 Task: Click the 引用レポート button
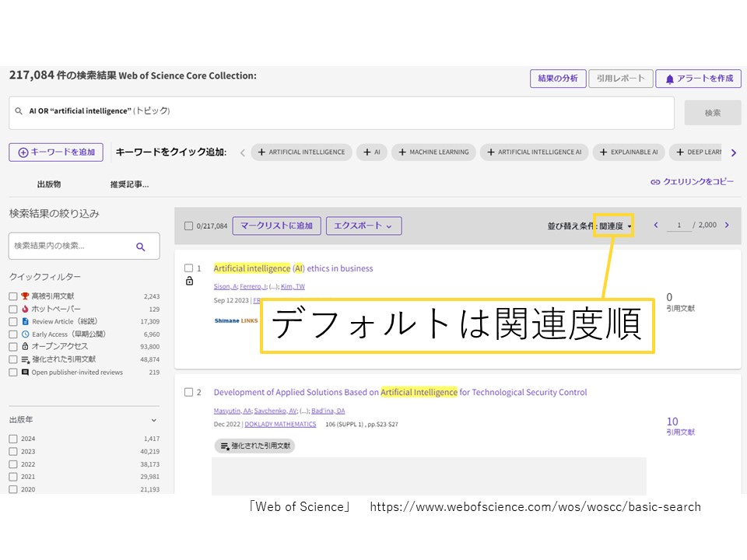620,79
